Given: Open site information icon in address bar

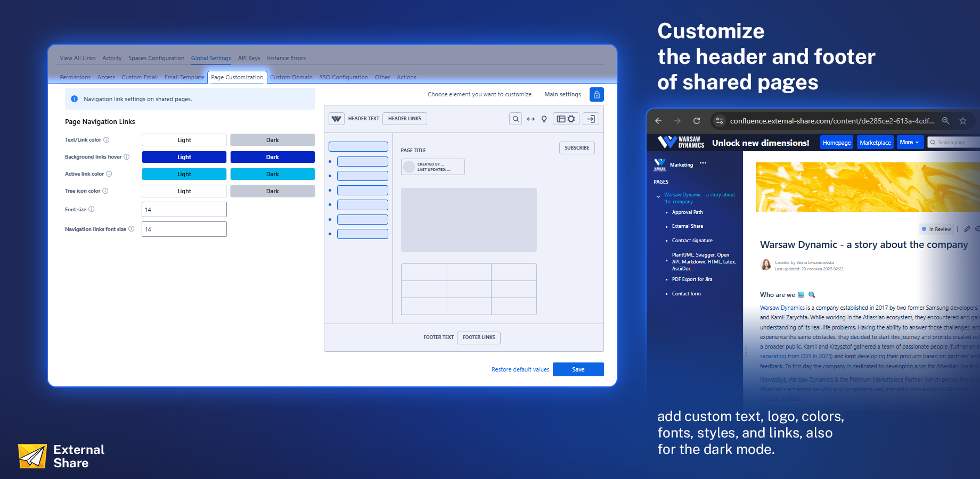Looking at the screenshot, I should 720,121.
